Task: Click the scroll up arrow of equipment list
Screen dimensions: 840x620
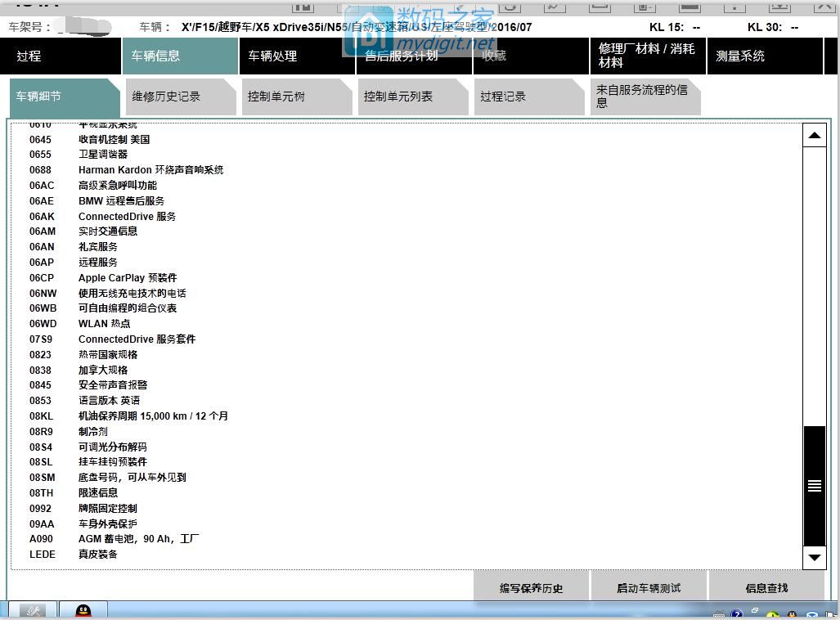Action: tap(814, 135)
